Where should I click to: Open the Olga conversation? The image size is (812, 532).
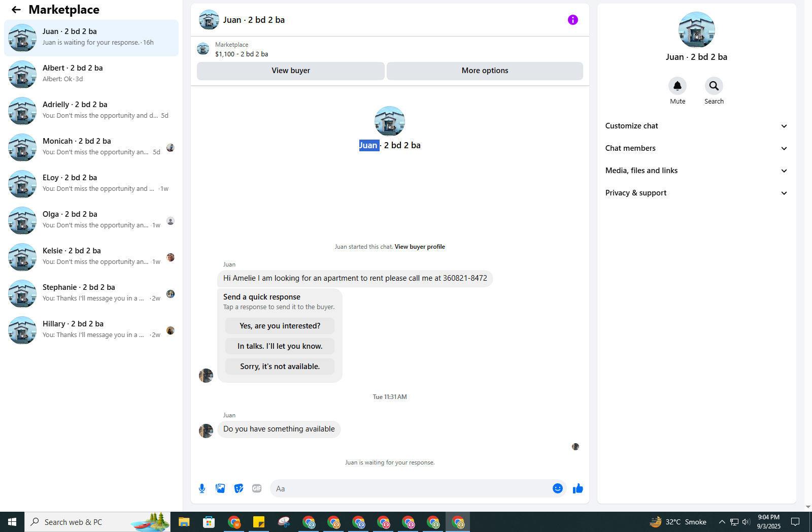[x=91, y=221]
